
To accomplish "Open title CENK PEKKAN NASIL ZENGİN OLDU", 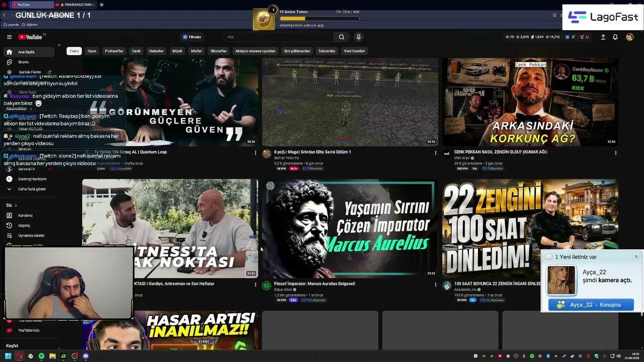I will 501,152.
